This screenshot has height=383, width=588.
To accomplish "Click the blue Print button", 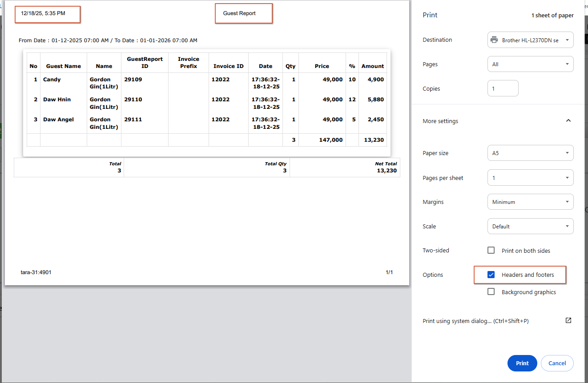I will 522,363.
